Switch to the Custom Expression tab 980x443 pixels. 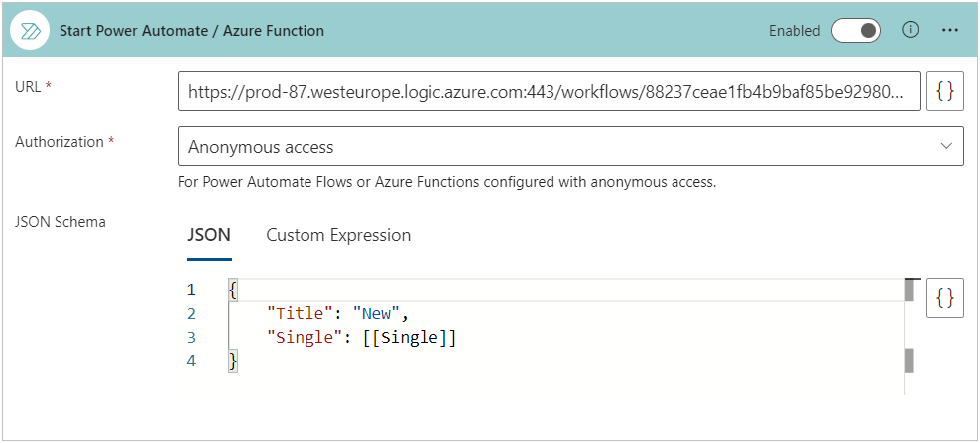tap(338, 235)
